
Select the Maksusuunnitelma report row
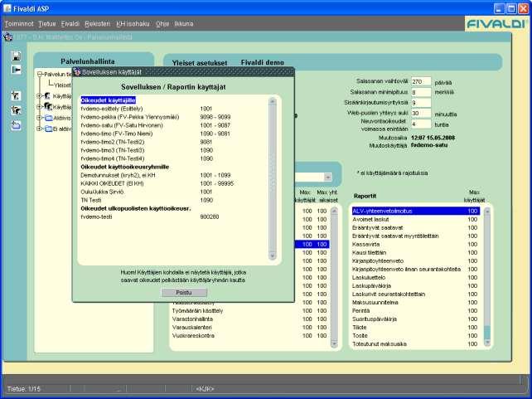coord(416,302)
